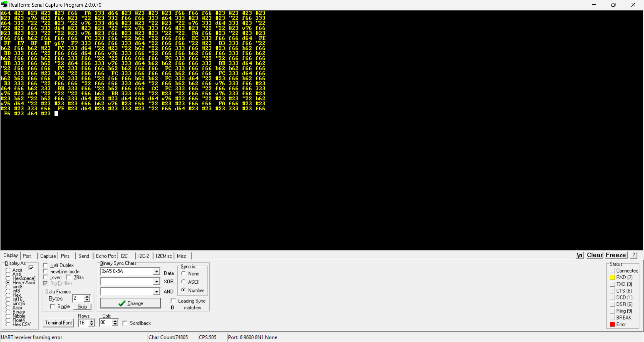Click the red Error status indicator
Image resolution: width=644 pixels, height=342 pixels.
pos(613,324)
